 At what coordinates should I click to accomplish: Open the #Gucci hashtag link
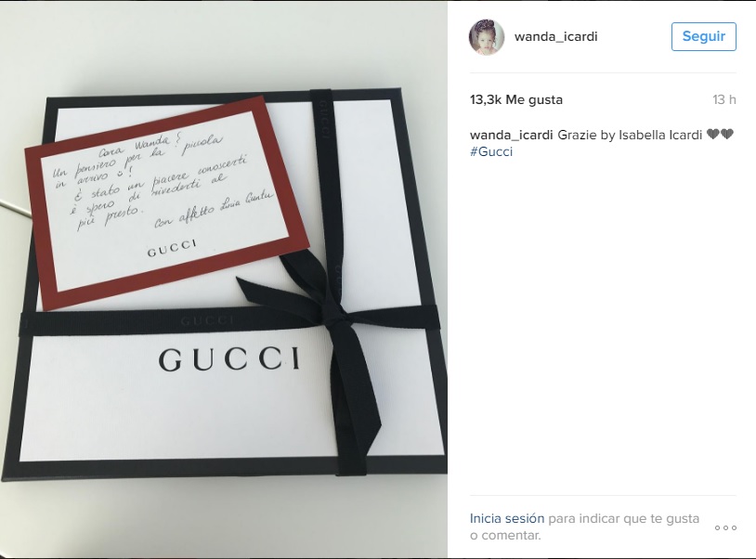pos(491,151)
